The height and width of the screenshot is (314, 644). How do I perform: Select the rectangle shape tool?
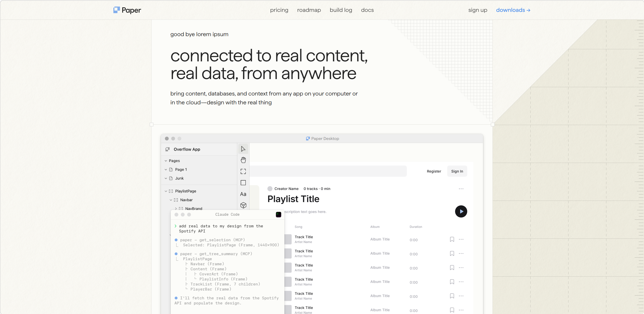click(x=243, y=183)
